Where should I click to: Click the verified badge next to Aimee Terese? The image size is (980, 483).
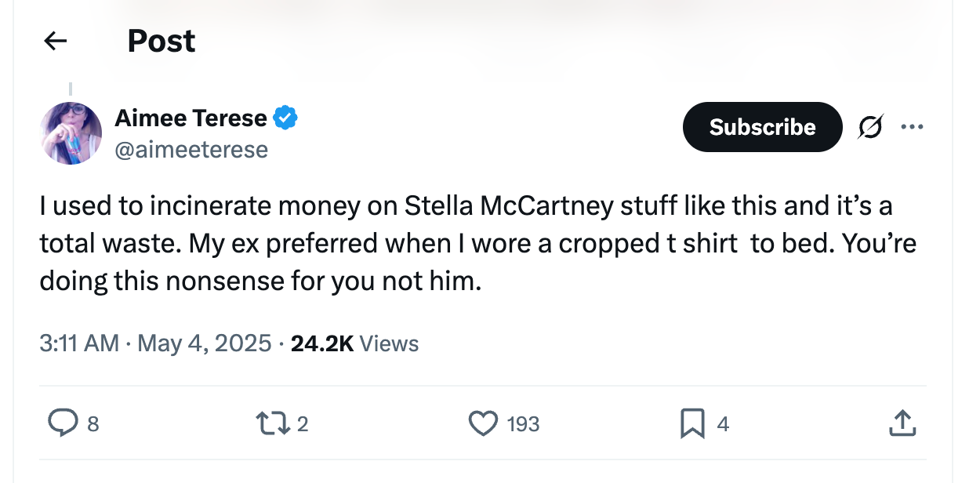285,117
